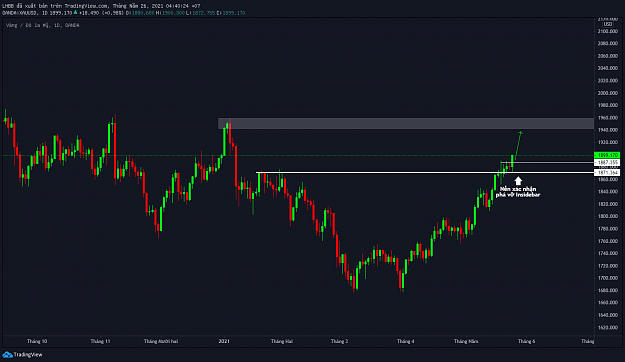
Task: Click the 'Vàng / Đô la Mỹ, 1D, OANDA' legend
Action: [43, 25]
